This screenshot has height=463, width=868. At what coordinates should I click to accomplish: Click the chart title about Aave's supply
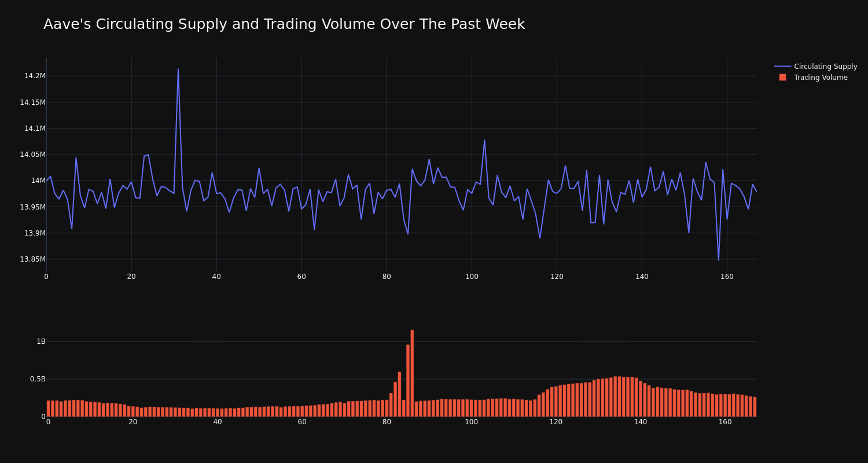[x=284, y=24]
